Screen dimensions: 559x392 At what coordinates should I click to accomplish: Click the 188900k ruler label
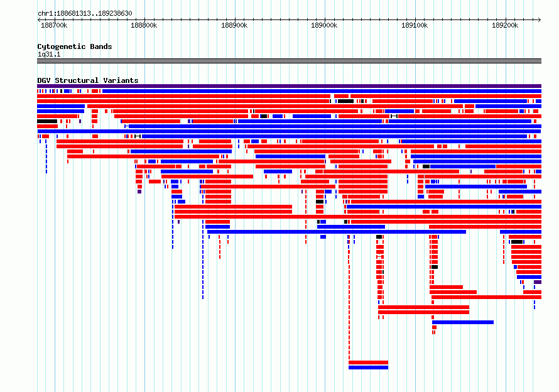coord(234,25)
